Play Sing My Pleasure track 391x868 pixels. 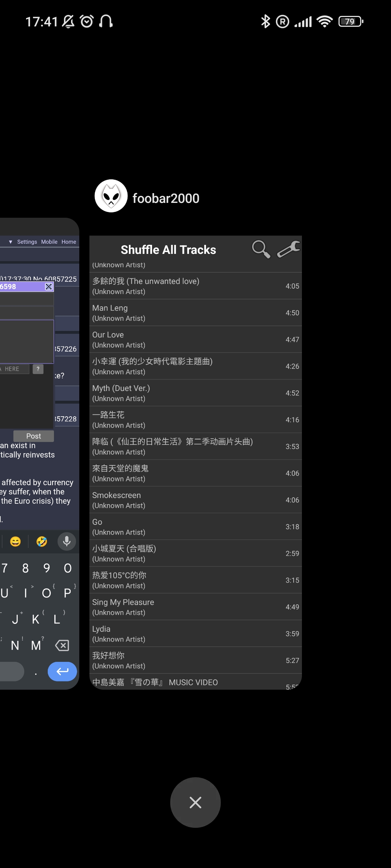click(195, 607)
